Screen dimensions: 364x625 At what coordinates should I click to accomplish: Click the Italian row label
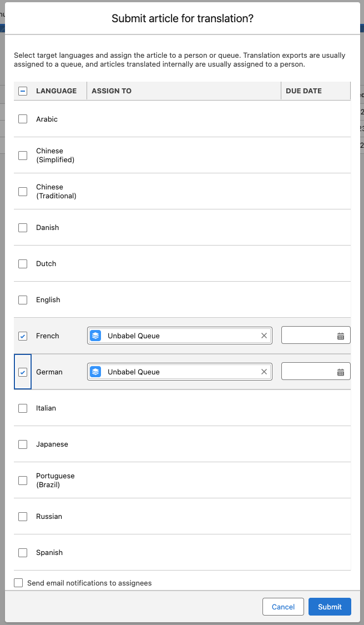46,408
